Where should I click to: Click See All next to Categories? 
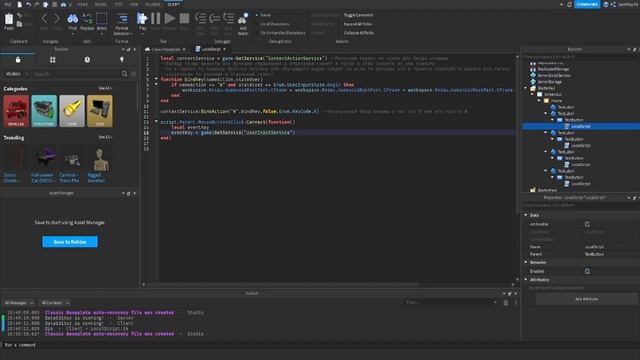(104, 88)
